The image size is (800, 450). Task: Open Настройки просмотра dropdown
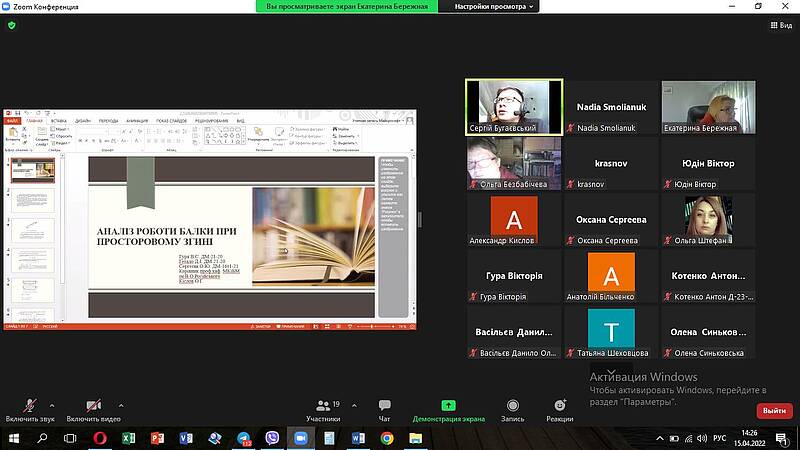click(x=495, y=6)
